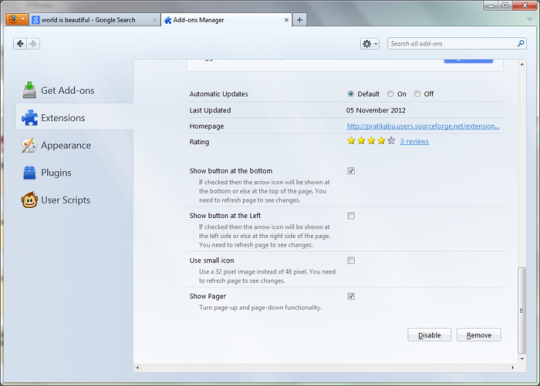Click the Remove button

tap(479, 335)
